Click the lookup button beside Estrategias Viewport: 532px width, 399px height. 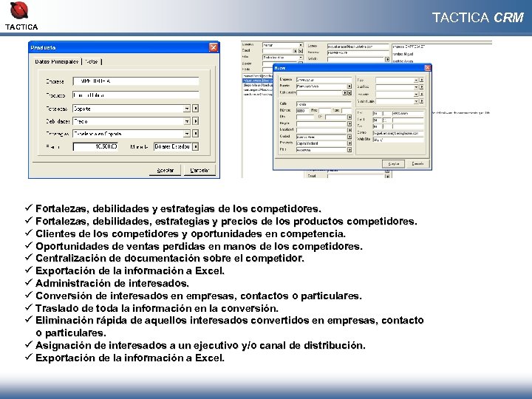[195, 134]
